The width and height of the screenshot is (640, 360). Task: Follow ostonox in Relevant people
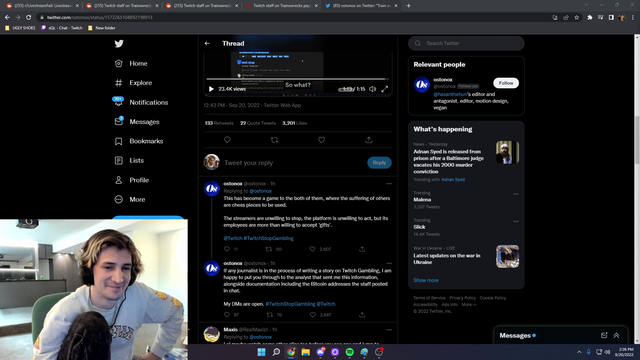pyautogui.click(x=506, y=83)
